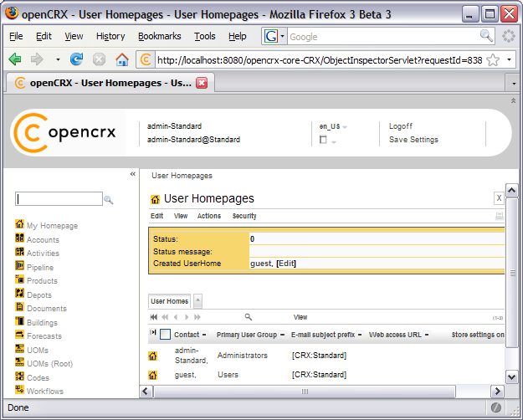Click into the Google search box
This screenshot has height=420, width=523.
coord(383,36)
